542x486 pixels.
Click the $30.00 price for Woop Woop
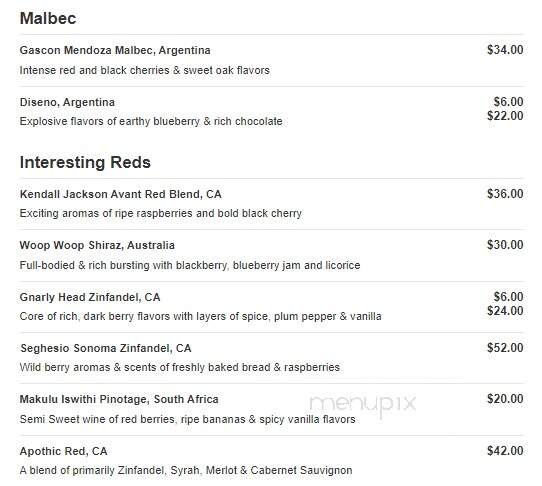click(505, 245)
